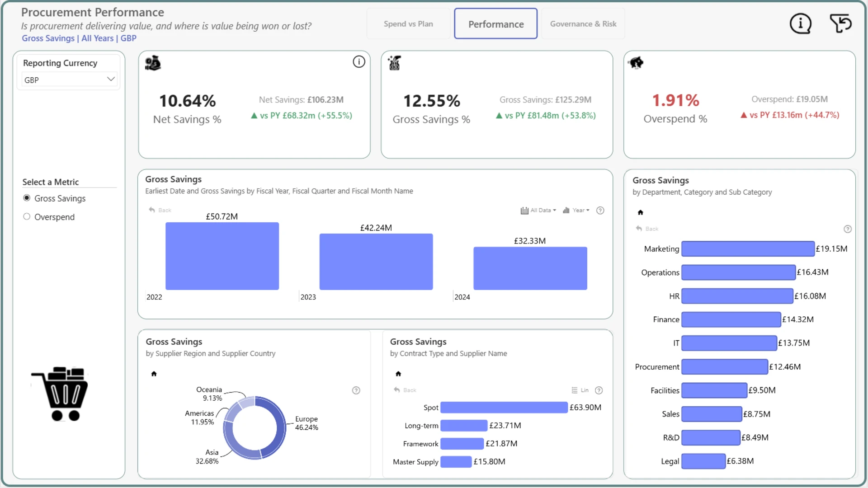Click the 'Asia 32.68%' donut label
This screenshot has height=488, width=868.
pyautogui.click(x=207, y=456)
